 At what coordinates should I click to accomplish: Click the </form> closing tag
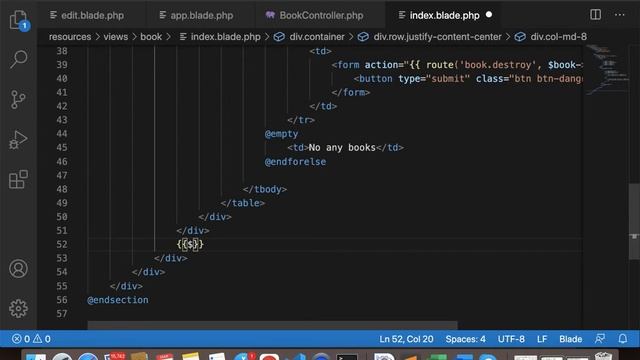(351, 93)
